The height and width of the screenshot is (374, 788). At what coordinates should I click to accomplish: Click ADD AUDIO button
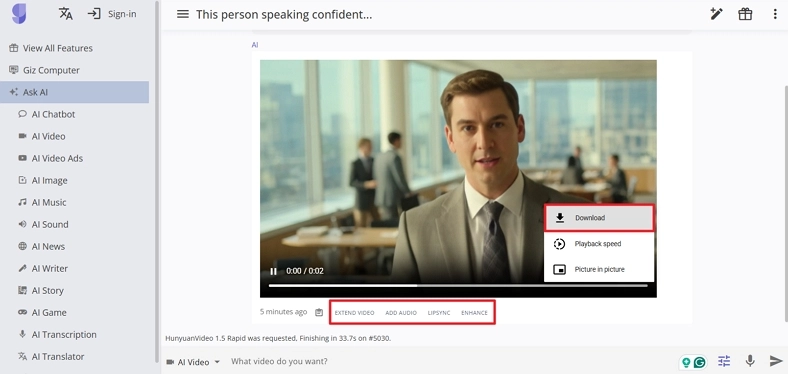coord(401,313)
